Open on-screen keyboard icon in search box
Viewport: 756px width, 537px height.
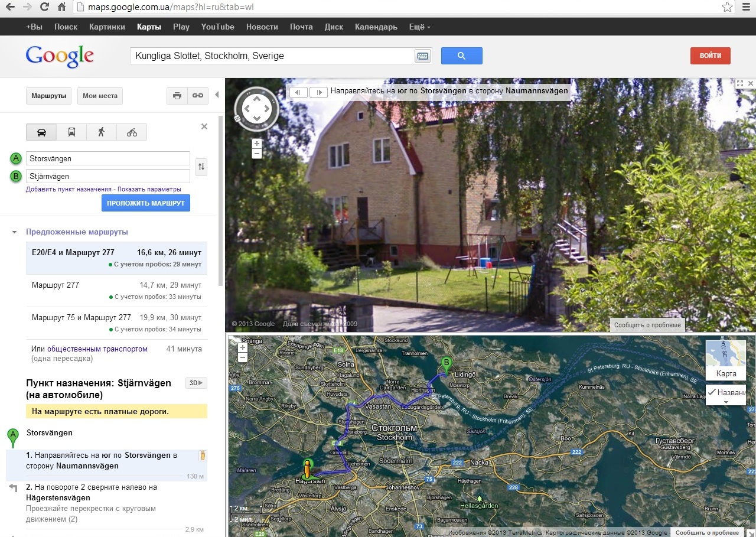(x=422, y=56)
